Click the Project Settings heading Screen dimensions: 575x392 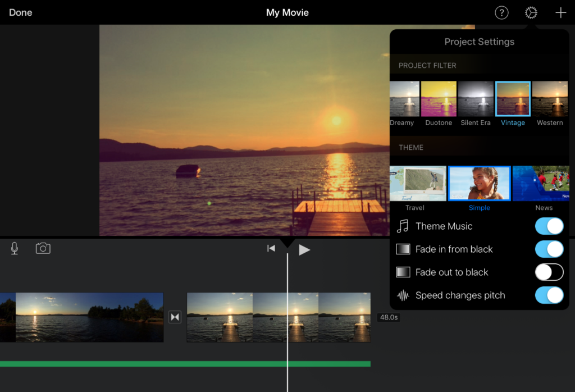point(480,42)
